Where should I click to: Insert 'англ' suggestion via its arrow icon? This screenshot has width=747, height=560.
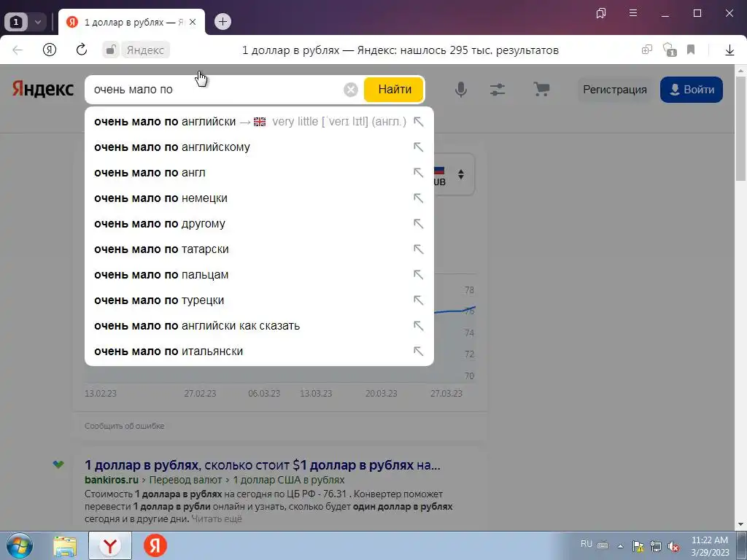click(418, 173)
